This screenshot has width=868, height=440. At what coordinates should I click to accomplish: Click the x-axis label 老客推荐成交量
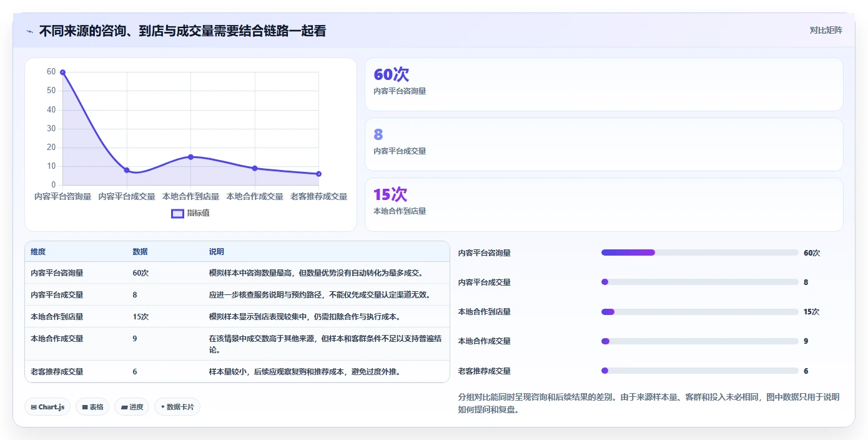tap(318, 196)
